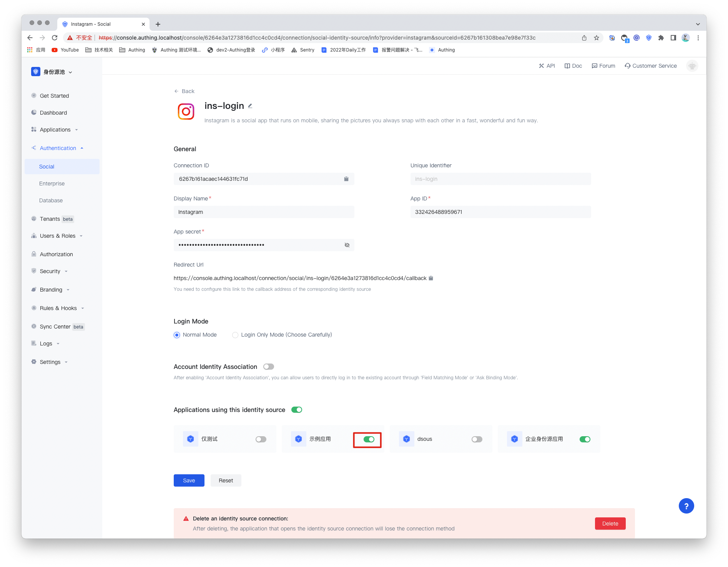This screenshot has width=728, height=567.
Task: Enable Account Identity Association toggle
Action: pyautogui.click(x=268, y=367)
